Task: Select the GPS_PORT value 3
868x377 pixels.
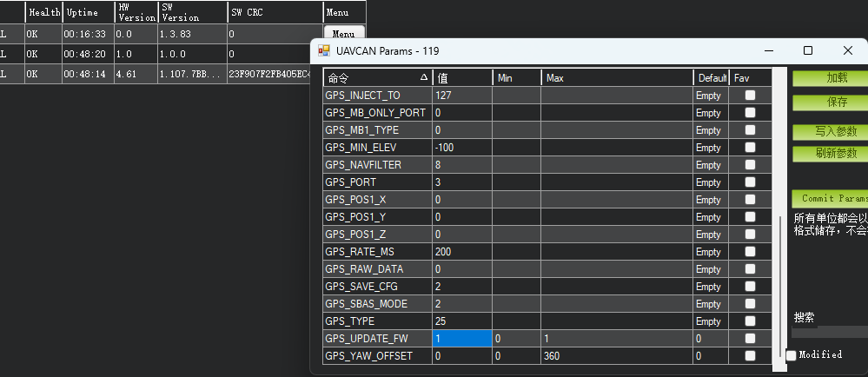Action: tap(462, 182)
